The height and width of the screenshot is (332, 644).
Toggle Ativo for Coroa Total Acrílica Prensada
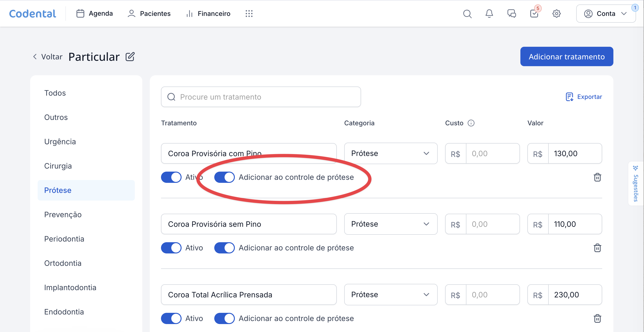tap(171, 318)
